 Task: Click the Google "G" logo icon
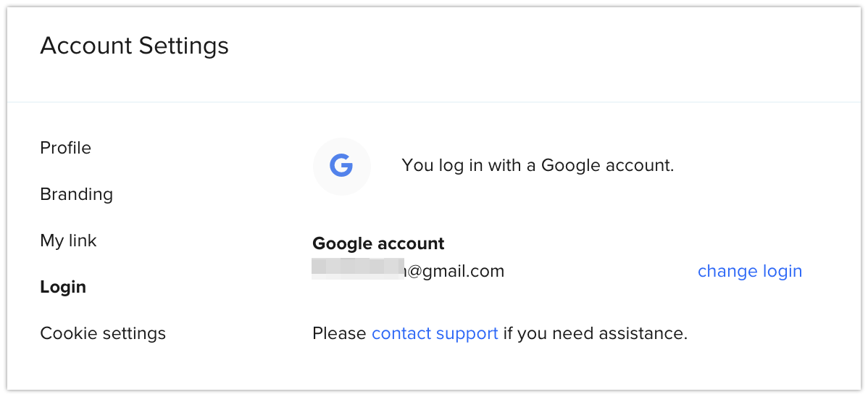click(341, 166)
